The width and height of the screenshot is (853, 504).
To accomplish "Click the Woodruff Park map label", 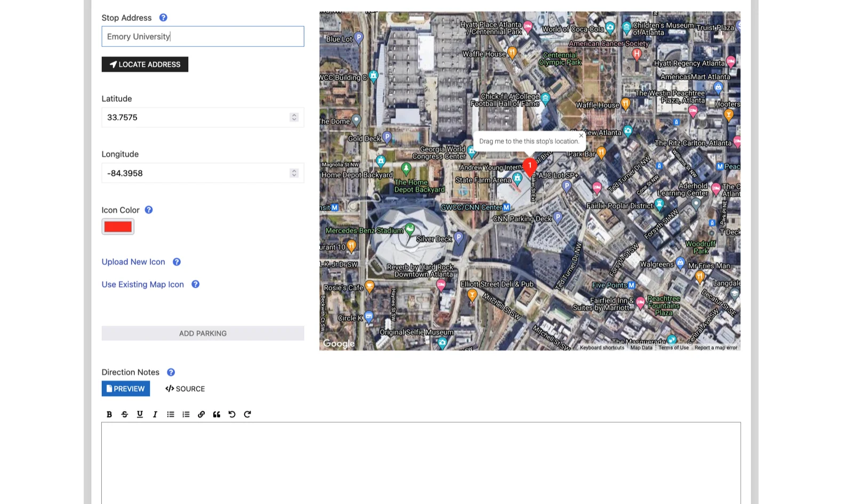I will click(701, 247).
